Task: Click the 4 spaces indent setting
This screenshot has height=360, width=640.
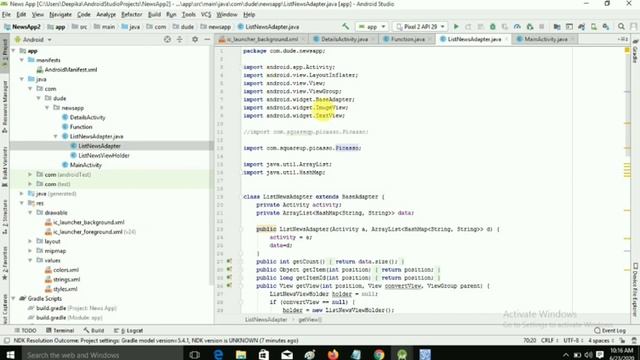Action: click(x=601, y=340)
